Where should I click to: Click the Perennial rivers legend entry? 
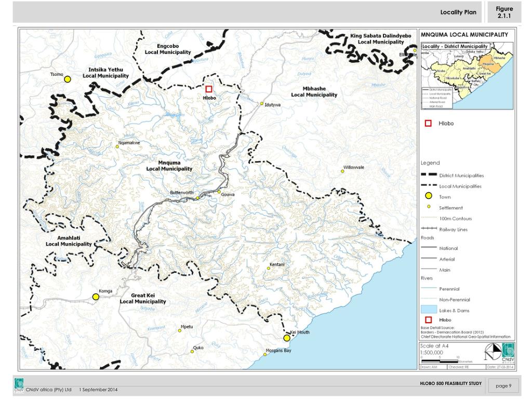point(440,289)
